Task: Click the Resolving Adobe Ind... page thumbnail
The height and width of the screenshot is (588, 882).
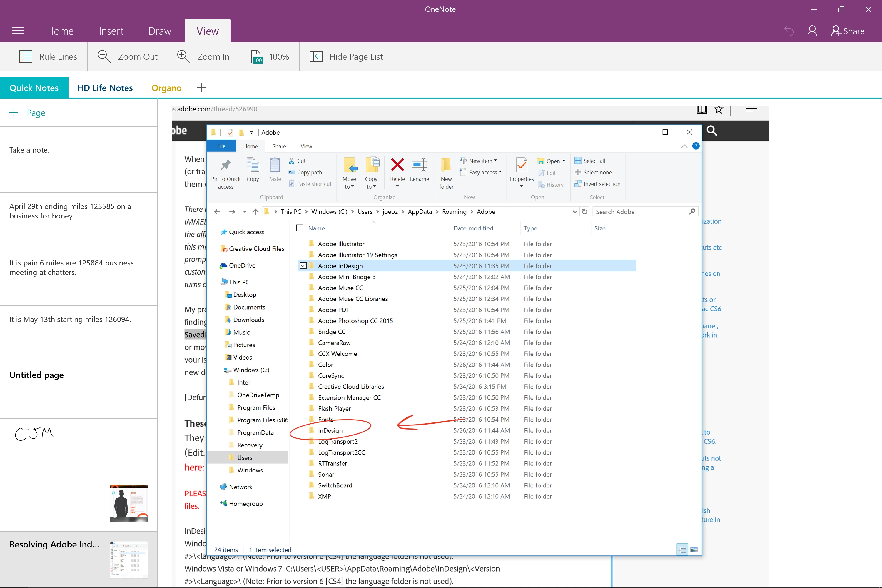Action: coord(129,559)
